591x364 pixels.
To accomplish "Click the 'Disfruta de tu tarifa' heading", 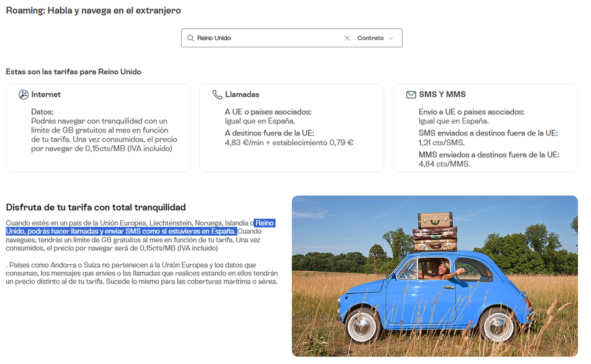I will pos(96,207).
